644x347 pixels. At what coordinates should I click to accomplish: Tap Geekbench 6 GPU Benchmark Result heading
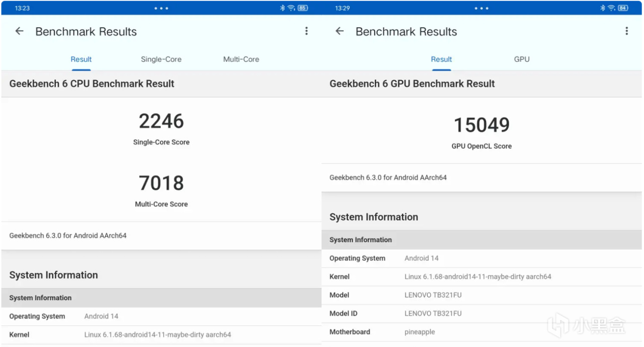click(x=412, y=84)
